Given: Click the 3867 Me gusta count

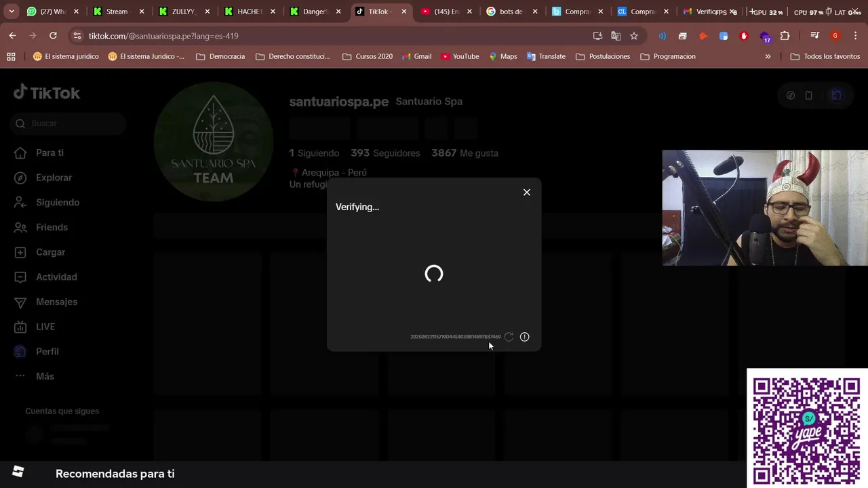Looking at the screenshot, I should coord(465,153).
